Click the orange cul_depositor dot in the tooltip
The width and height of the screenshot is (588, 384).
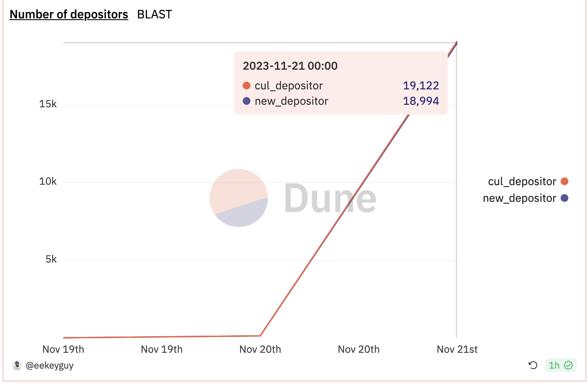[x=247, y=86]
